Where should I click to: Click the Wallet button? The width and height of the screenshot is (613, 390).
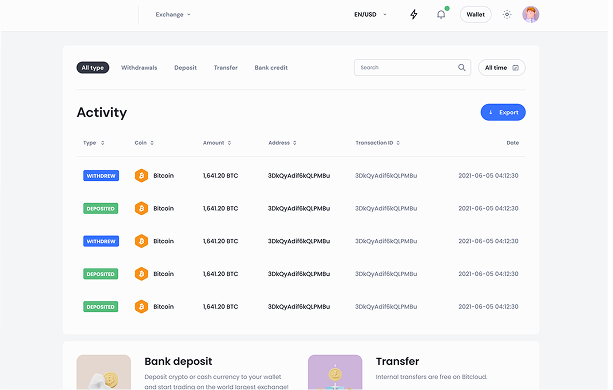click(x=475, y=14)
